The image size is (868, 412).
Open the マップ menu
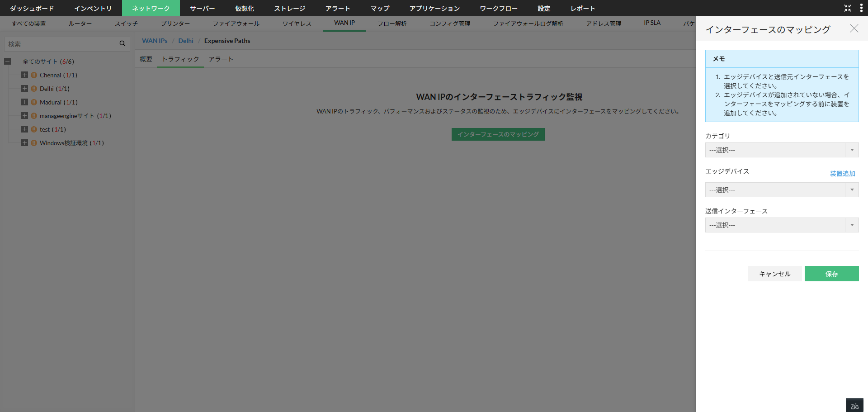coord(380,8)
